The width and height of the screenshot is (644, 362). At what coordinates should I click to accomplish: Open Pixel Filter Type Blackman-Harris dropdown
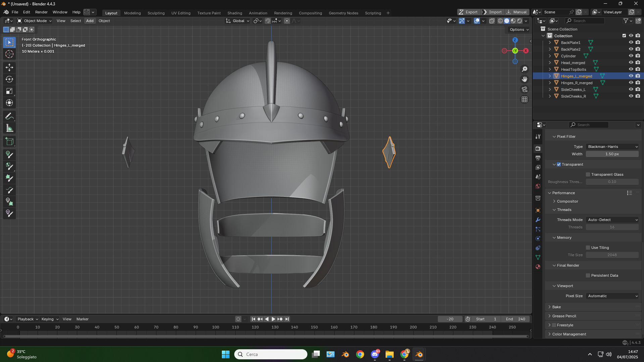612,147
